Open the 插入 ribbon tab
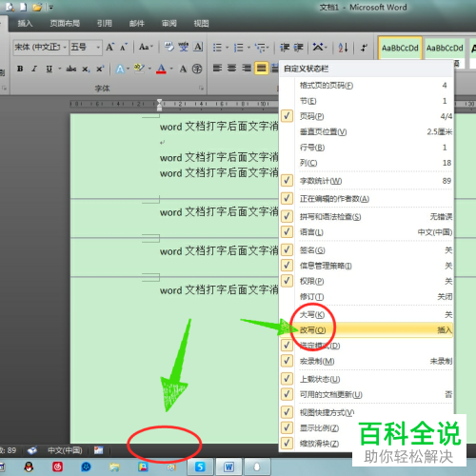Image resolution: width=476 pixels, height=476 pixels. click(x=25, y=23)
